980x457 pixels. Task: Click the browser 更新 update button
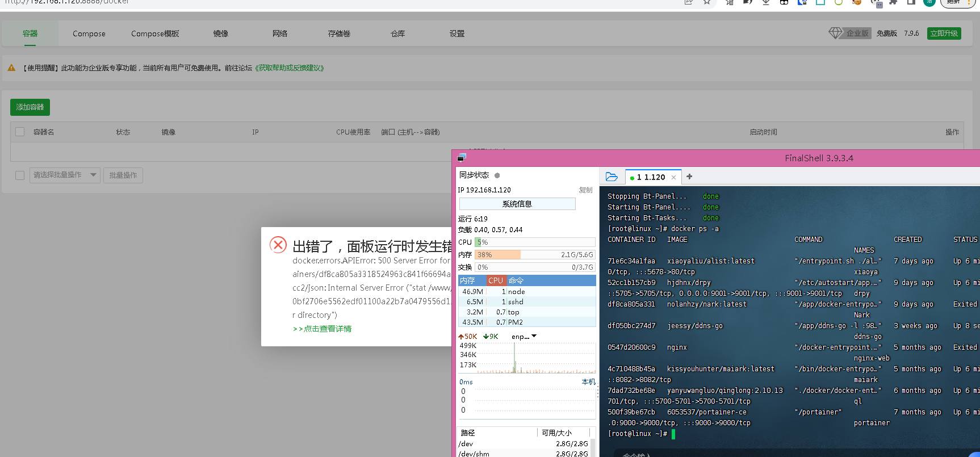coord(957,2)
